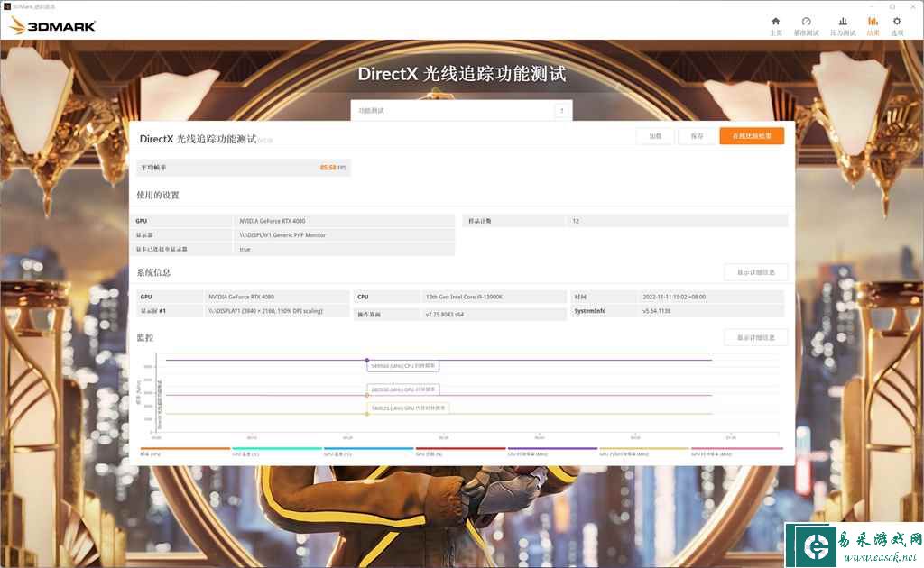Click the sample count value 12
This screenshot has width=924, height=568.
[x=576, y=221]
